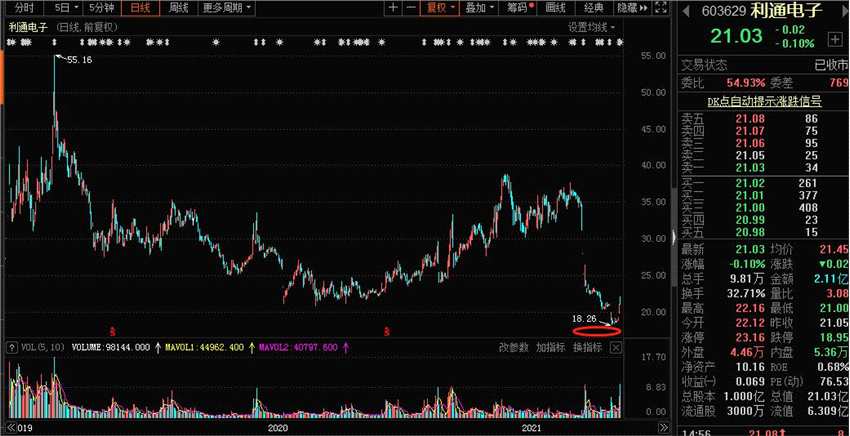Toggle full-screen chart mode icon
The image size is (850, 436).
(661, 8)
